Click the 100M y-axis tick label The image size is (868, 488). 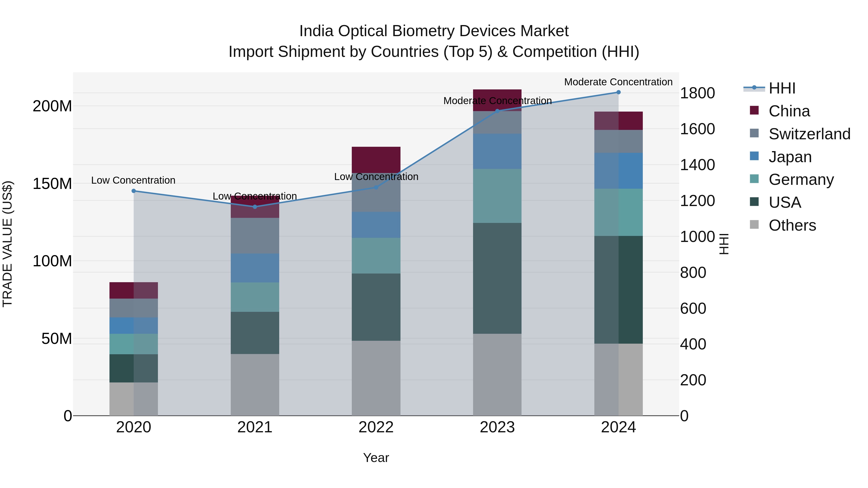coord(52,261)
